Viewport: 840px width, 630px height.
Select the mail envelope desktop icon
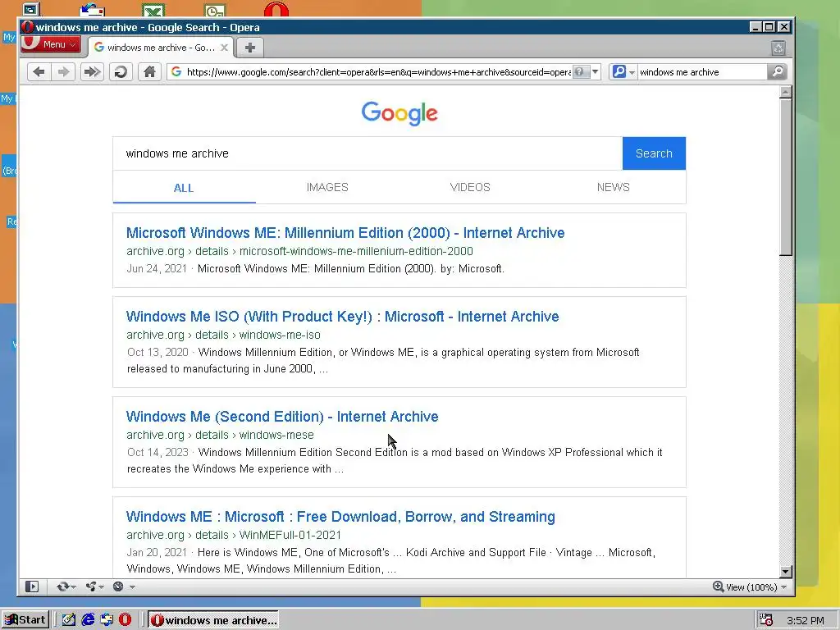click(x=92, y=10)
